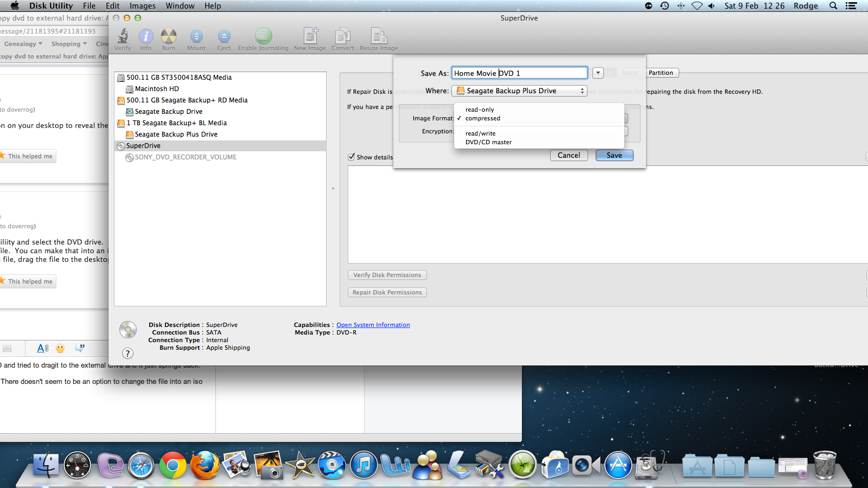868x488 pixels.
Task: Click the Convert toolbar icon
Action: [x=342, y=37]
